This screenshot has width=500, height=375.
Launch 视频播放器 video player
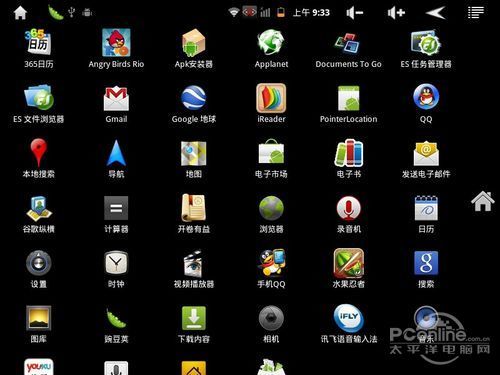[x=194, y=263]
